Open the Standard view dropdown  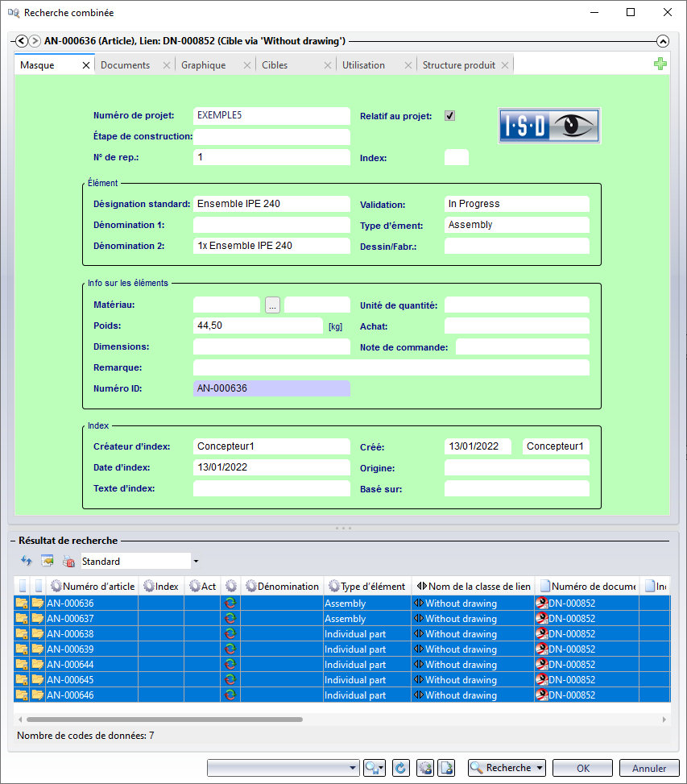coord(196,561)
